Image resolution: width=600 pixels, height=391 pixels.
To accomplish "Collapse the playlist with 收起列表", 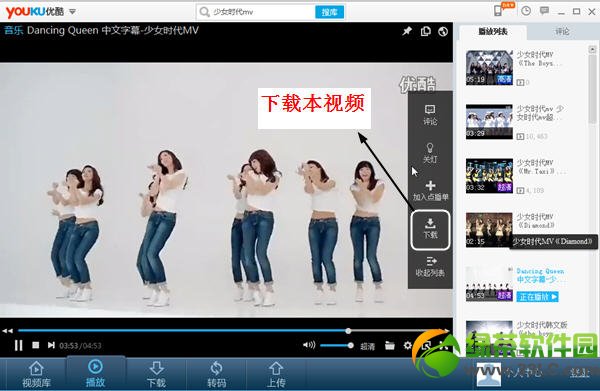I will [430, 267].
